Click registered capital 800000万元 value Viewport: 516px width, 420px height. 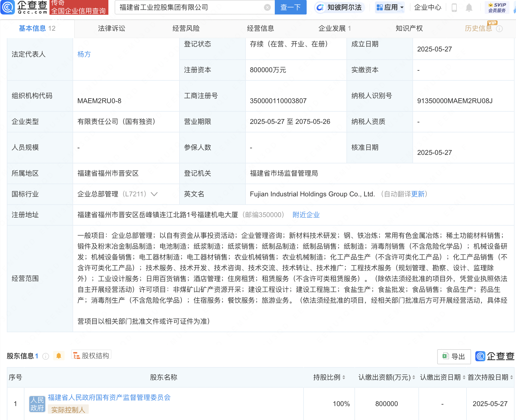point(268,70)
